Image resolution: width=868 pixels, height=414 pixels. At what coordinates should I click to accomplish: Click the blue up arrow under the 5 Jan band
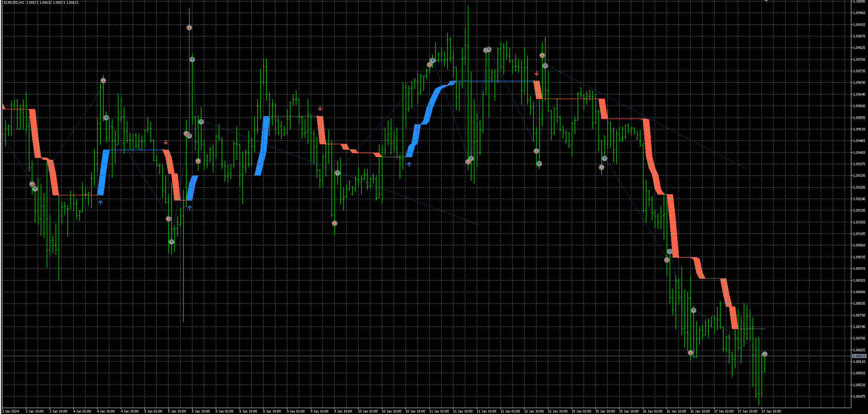tap(189, 208)
